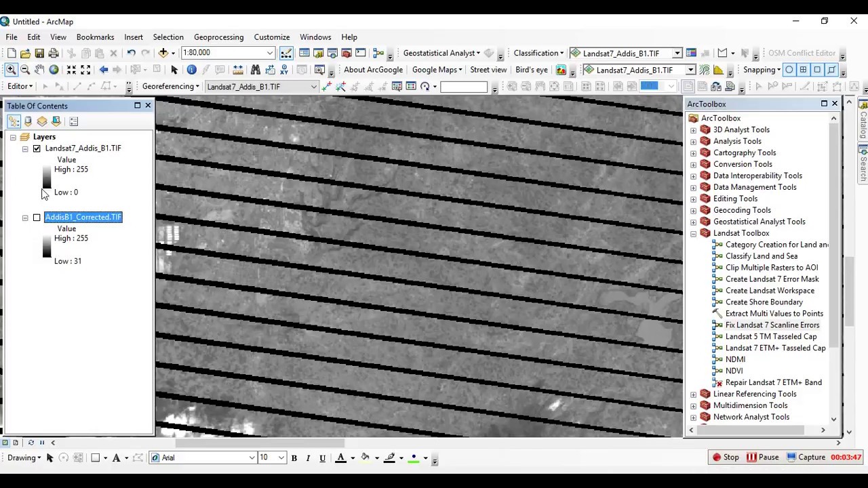Open the Geoprocessing menu
This screenshot has height=488, width=868.
218,37
